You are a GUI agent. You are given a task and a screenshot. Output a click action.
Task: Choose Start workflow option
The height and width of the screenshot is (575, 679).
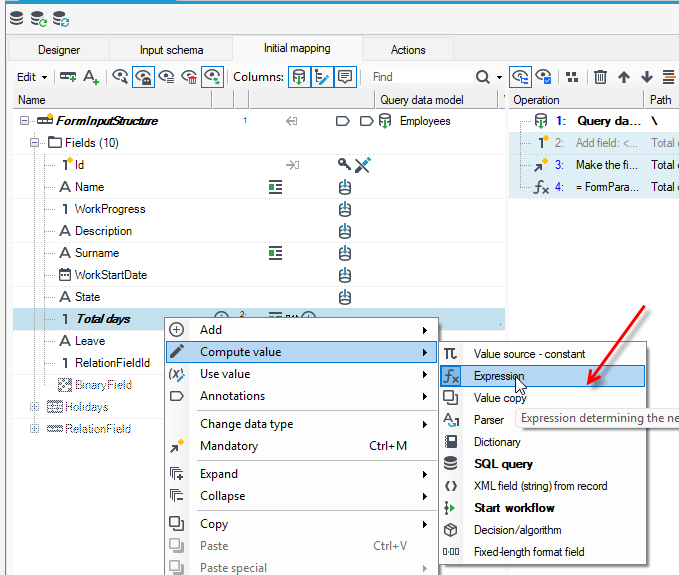pos(543,508)
